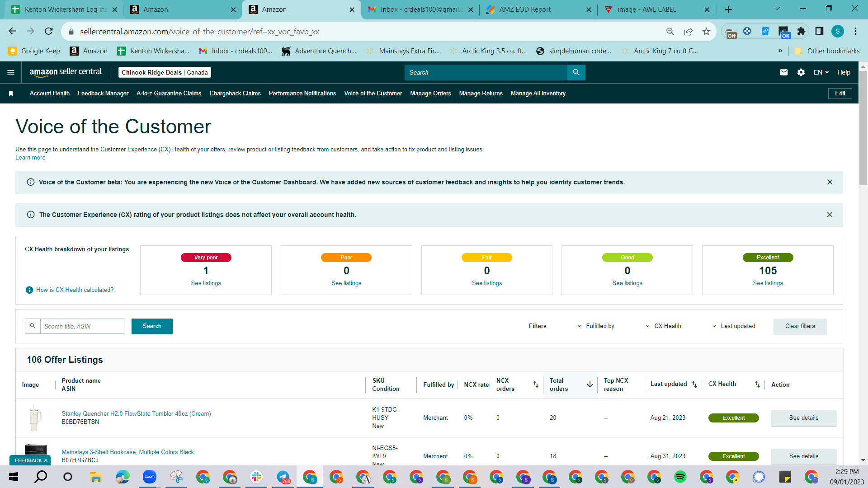Open File Explorer from the taskbar
Viewport: 868px width, 488px height.
click(x=95, y=477)
